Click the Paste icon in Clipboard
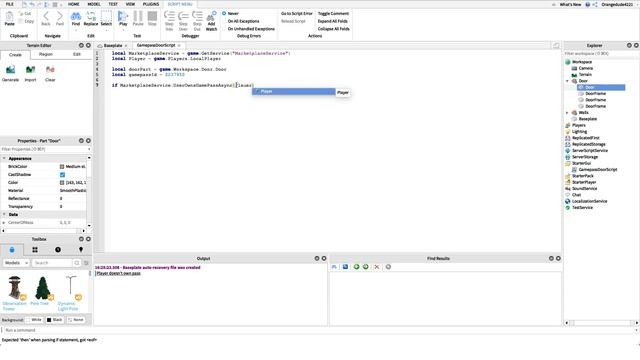 (x=9, y=19)
